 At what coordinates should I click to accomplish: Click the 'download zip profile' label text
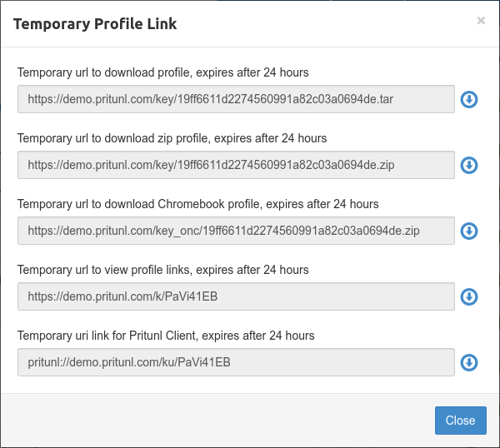click(x=172, y=138)
